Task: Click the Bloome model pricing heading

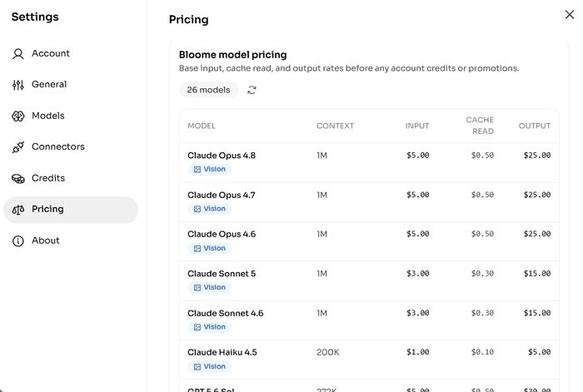Action: pos(232,55)
